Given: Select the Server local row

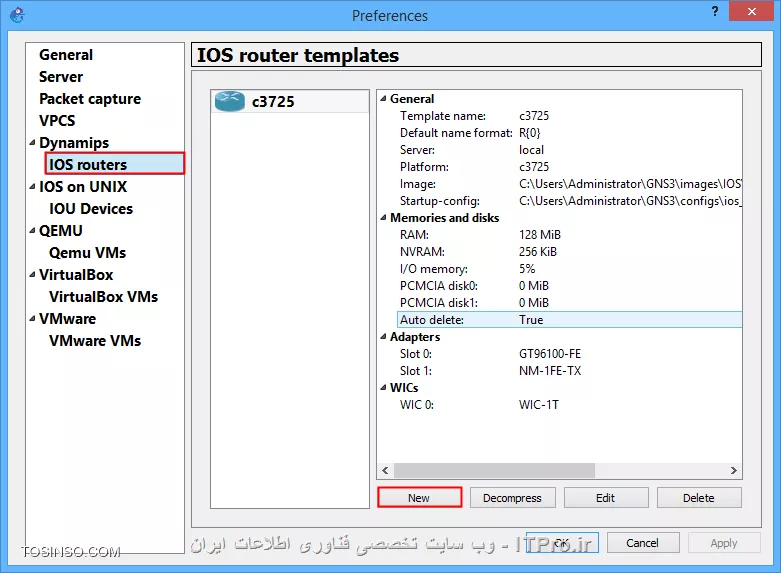Looking at the screenshot, I should pos(570,149).
